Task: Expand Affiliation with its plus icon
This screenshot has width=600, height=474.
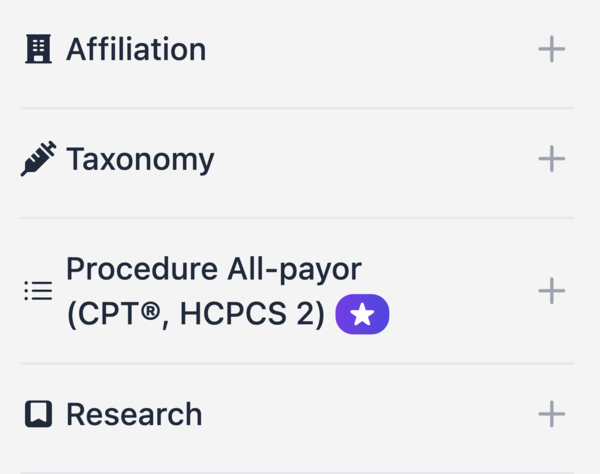Action: (551, 49)
